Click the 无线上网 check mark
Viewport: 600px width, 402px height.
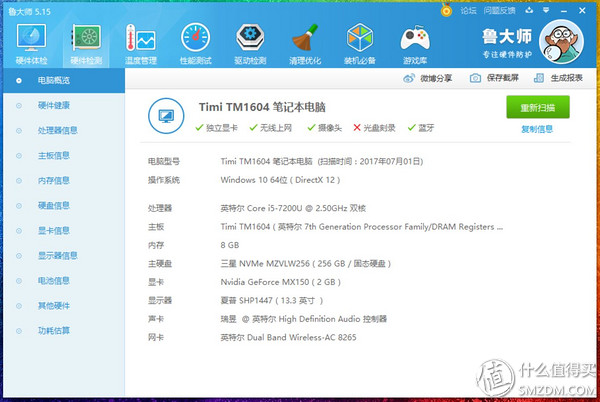(x=253, y=127)
